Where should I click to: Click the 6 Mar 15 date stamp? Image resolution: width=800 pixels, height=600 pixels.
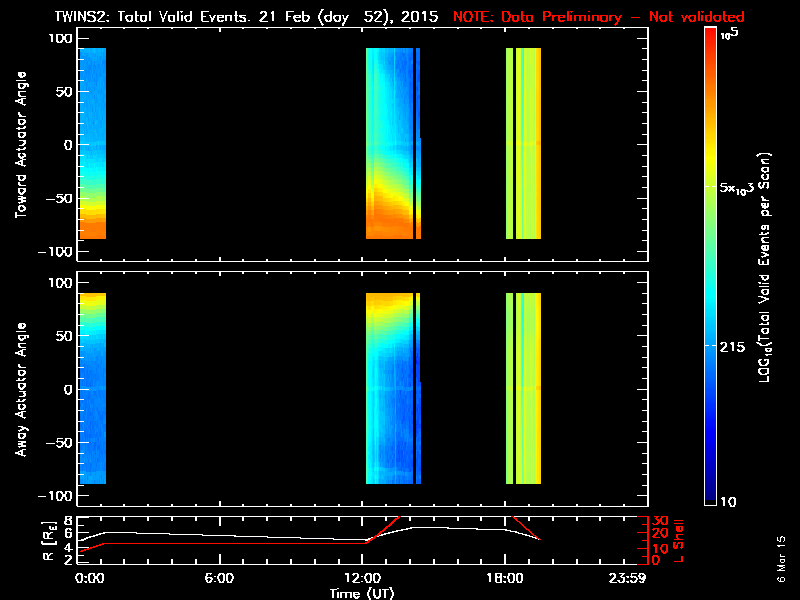(x=781, y=559)
